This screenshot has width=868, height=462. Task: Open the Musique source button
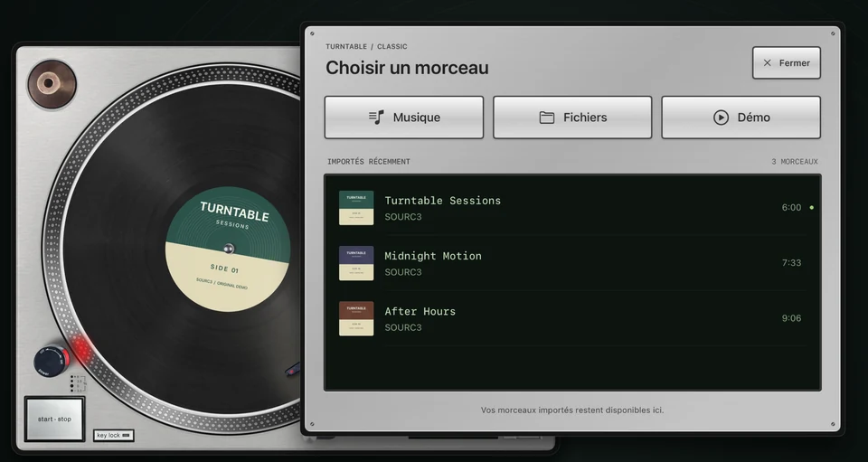[403, 118]
